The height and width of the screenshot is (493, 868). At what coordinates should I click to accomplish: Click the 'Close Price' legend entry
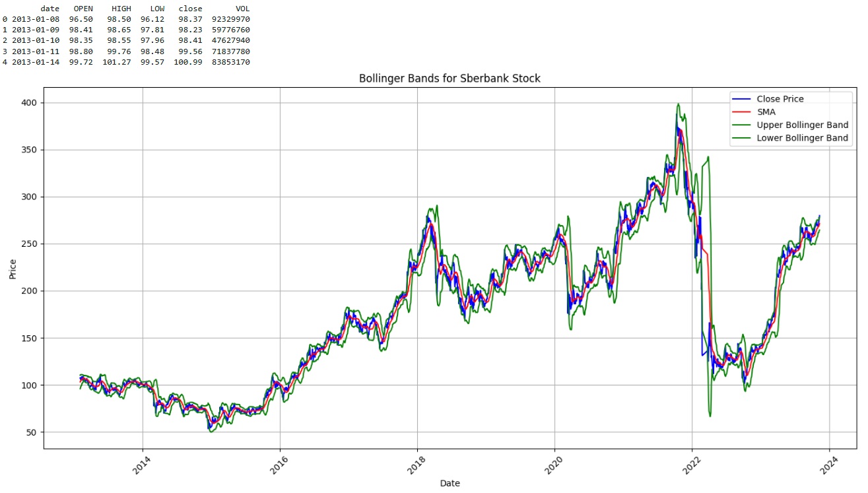780,99
